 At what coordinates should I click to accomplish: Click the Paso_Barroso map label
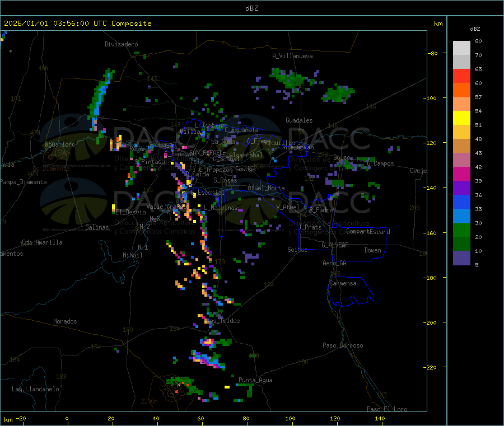pos(343,346)
